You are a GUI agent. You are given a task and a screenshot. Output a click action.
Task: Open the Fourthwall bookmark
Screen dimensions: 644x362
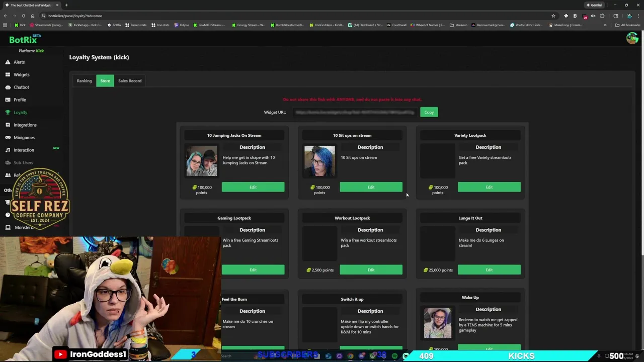pyautogui.click(x=397, y=25)
